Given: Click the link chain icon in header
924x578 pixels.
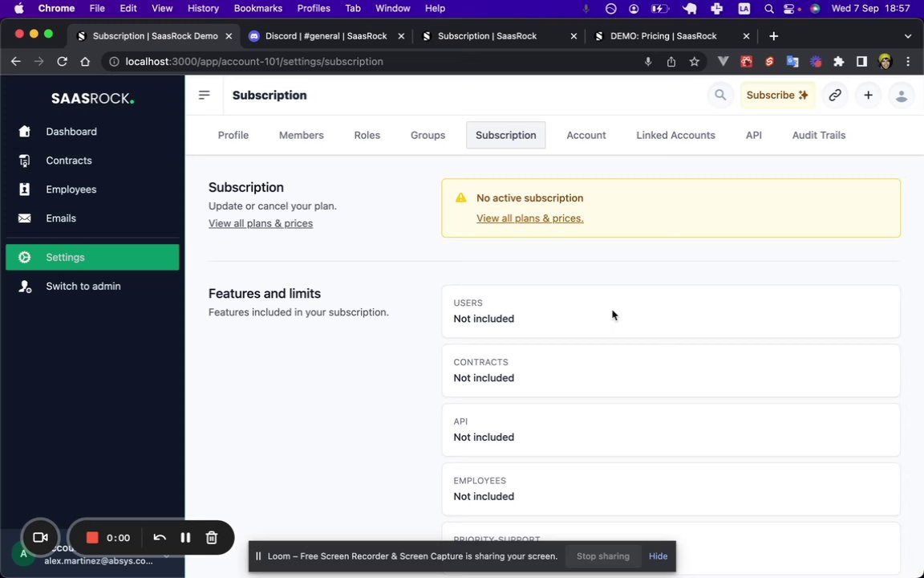Looking at the screenshot, I should click(x=835, y=95).
